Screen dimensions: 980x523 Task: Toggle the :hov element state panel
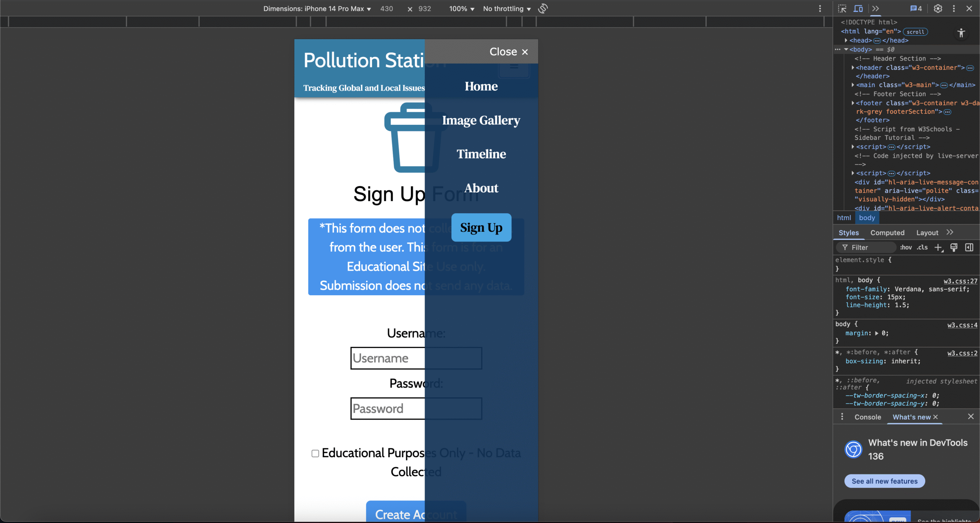pos(906,248)
